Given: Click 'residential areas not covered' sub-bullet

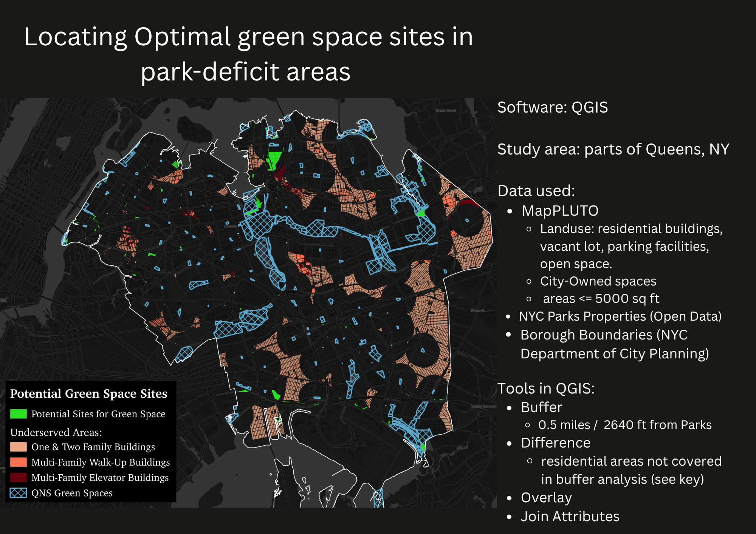Looking at the screenshot, I should (631, 461).
